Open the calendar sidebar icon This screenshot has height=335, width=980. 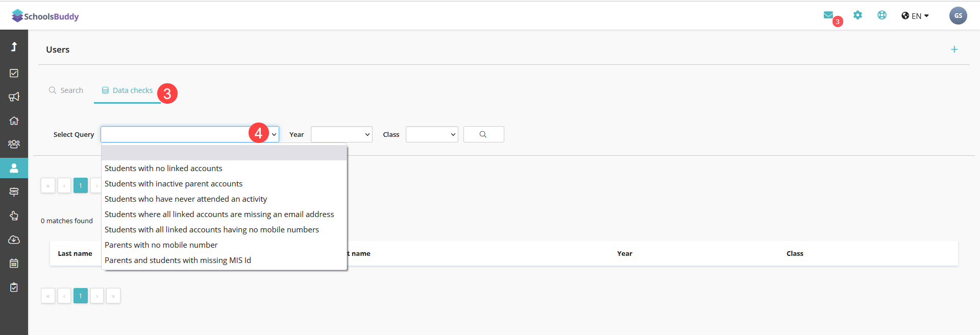pyautogui.click(x=14, y=264)
